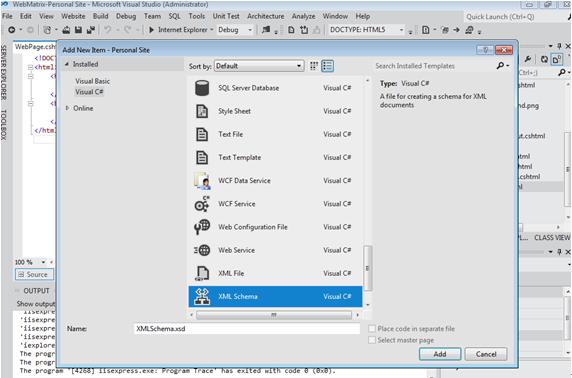Image resolution: width=572 pixels, height=378 pixels.
Task: Open the Analyze menu
Action: [304, 16]
